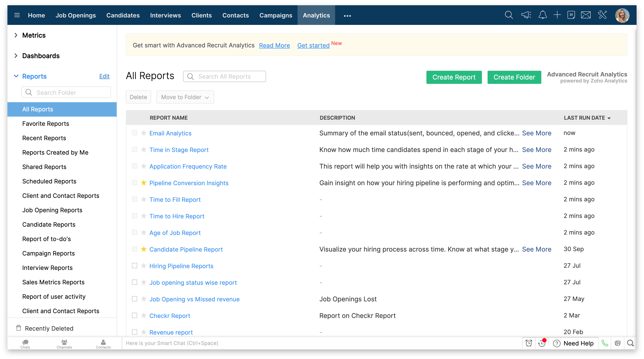
Task: Check the Hiring Pipeline Reports checkbox
Action: tap(135, 266)
